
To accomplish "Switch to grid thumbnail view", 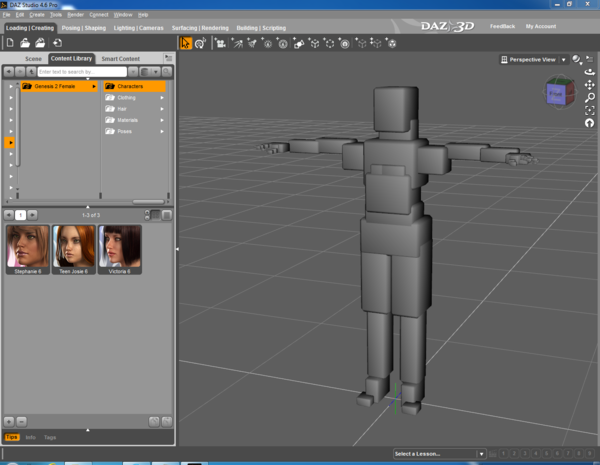I will 156,215.
